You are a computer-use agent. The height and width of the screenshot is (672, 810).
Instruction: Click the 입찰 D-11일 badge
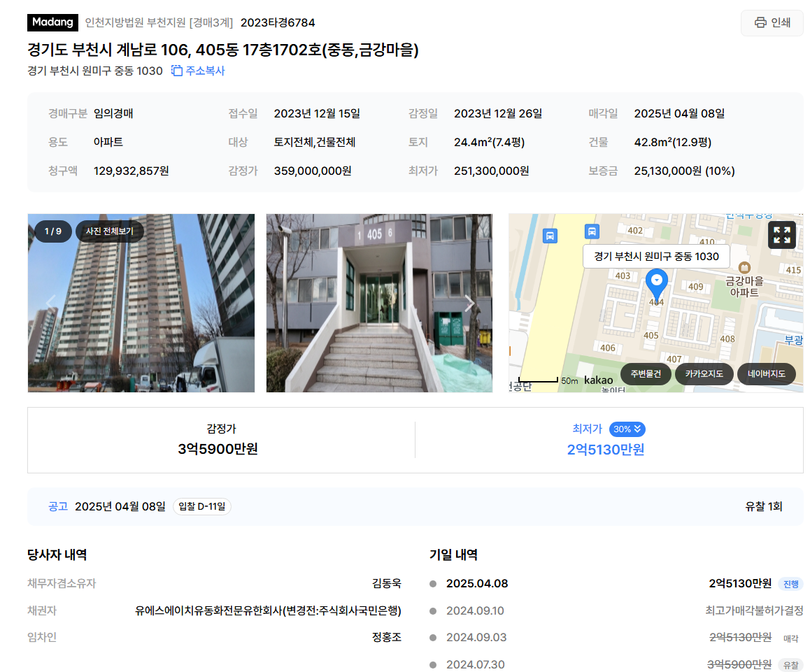click(202, 506)
